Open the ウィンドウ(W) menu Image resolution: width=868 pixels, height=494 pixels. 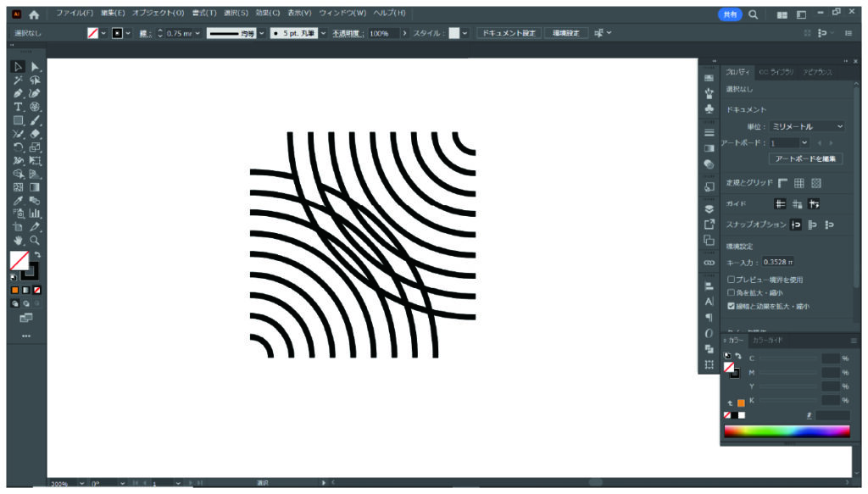coord(342,13)
